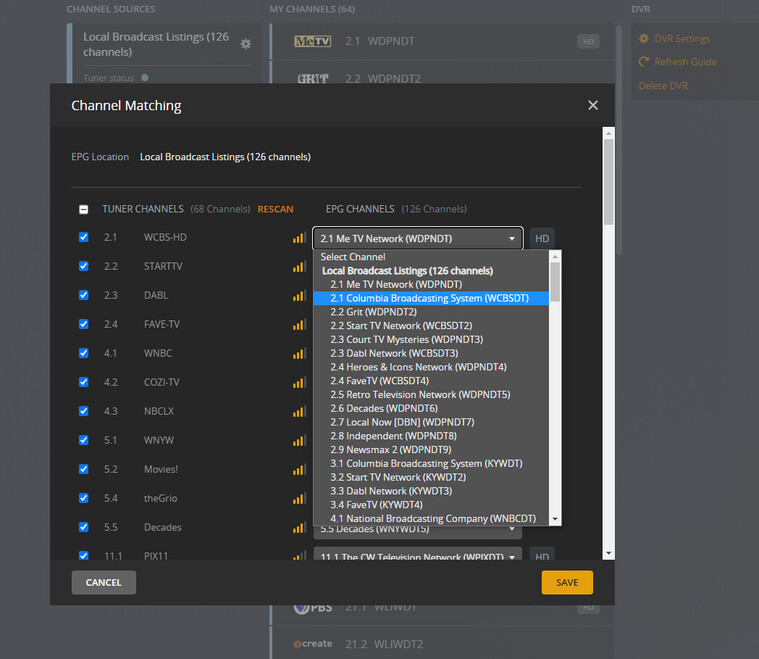Uncheck the 5.5 Decades channel
This screenshot has width=759, height=659.
84,527
